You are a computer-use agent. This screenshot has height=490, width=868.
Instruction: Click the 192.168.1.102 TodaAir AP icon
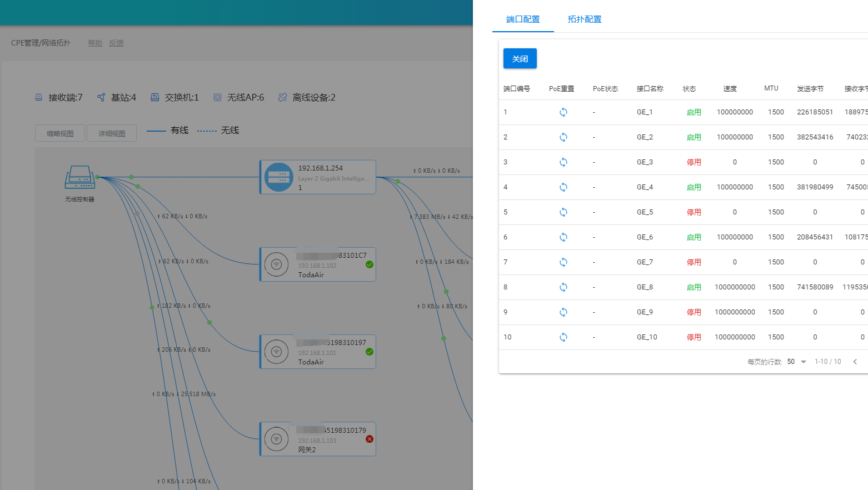(277, 264)
